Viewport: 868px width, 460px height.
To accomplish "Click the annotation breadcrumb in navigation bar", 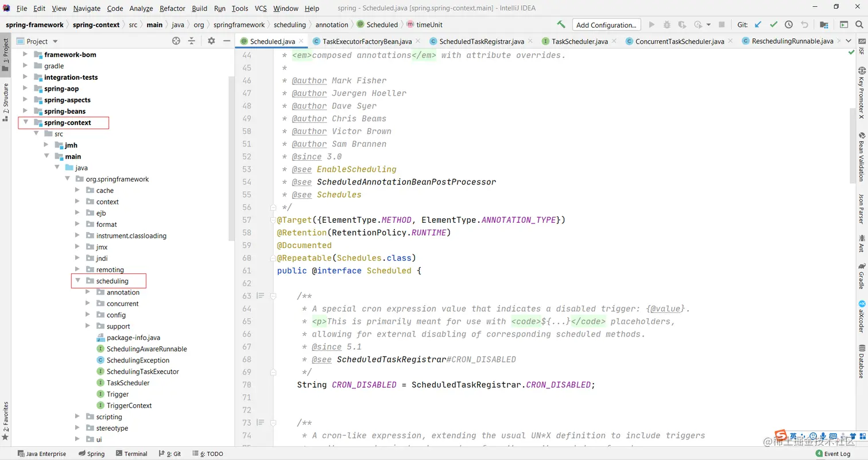I will pyautogui.click(x=332, y=25).
